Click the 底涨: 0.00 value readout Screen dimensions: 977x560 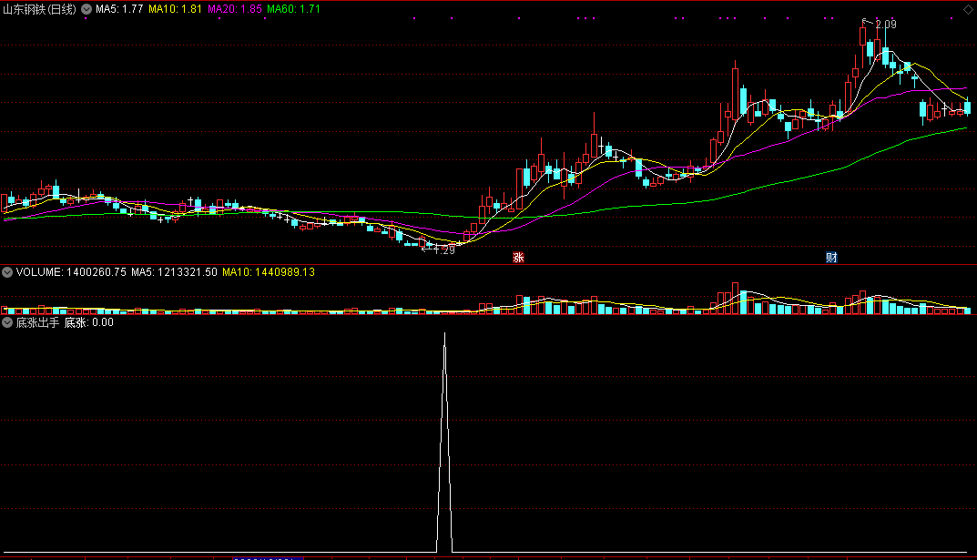coord(89,322)
